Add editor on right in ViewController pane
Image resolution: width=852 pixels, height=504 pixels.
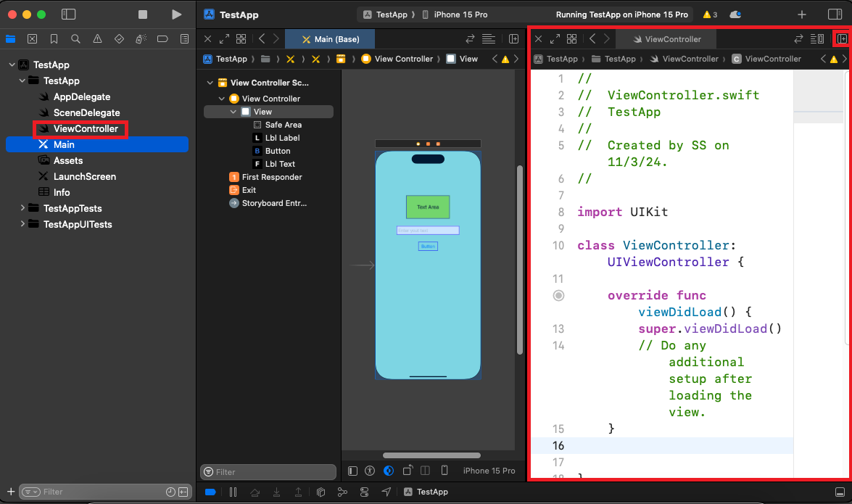tap(842, 38)
